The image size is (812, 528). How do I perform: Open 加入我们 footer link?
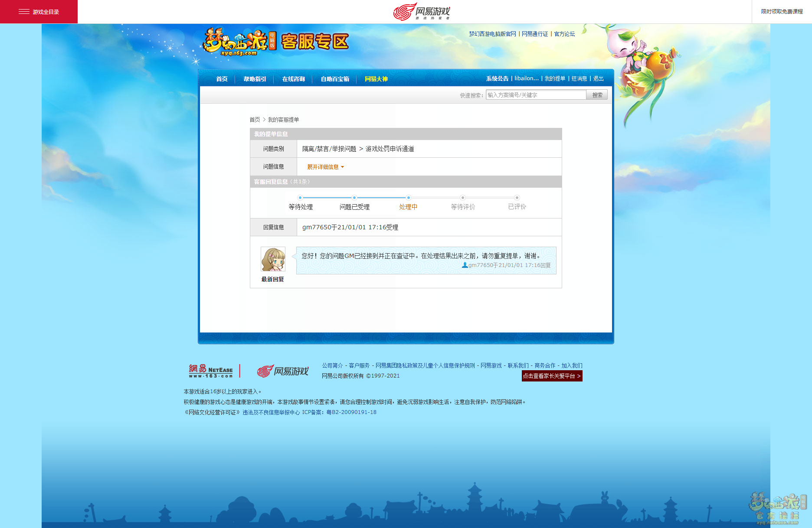[572, 365]
